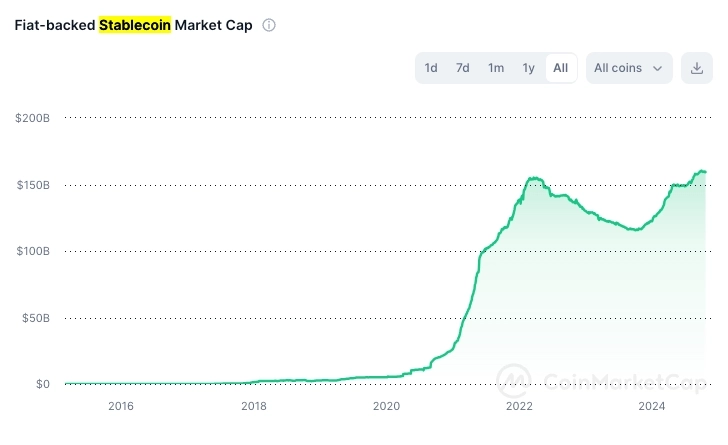Click the 2016 label on the time axis
Viewport: 728px width, 445px height.
(120, 405)
